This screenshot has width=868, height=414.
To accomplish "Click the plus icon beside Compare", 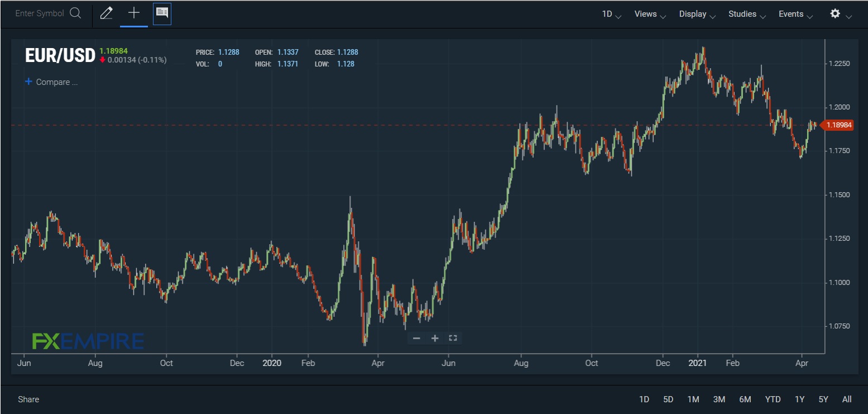I will (28, 82).
